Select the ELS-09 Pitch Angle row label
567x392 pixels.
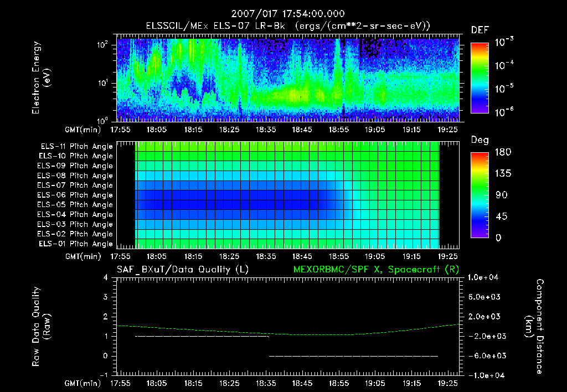[75, 166]
